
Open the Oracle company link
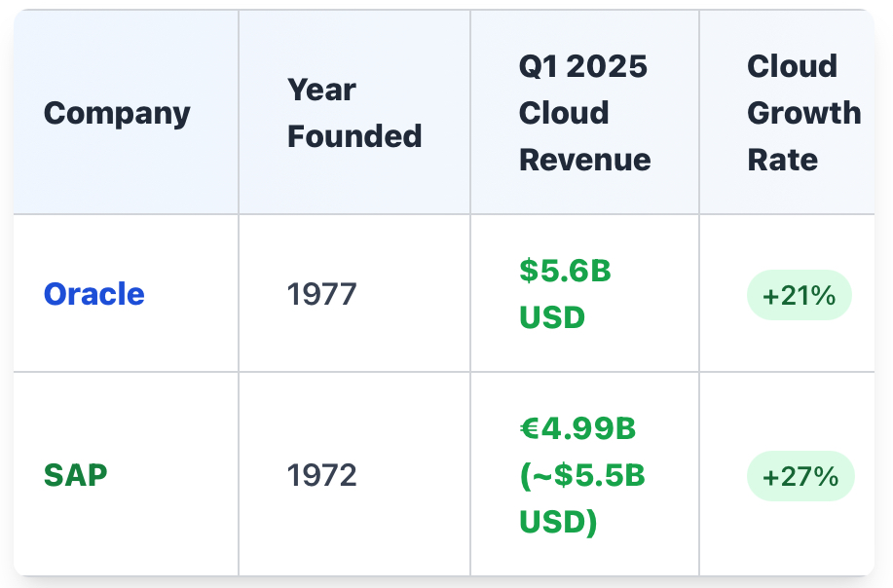point(94,294)
